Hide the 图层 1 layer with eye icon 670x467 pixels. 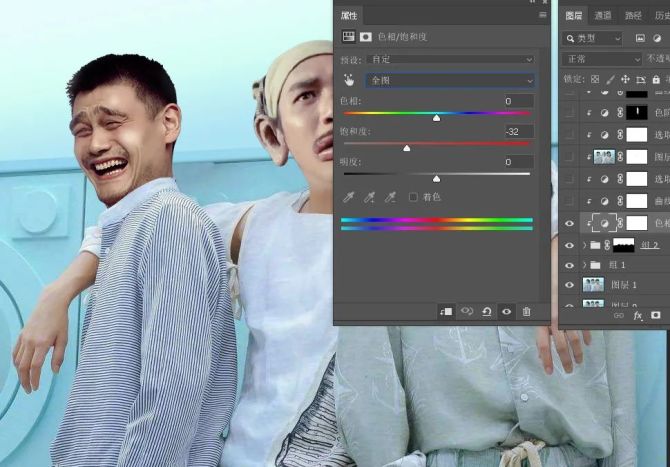point(569,285)
